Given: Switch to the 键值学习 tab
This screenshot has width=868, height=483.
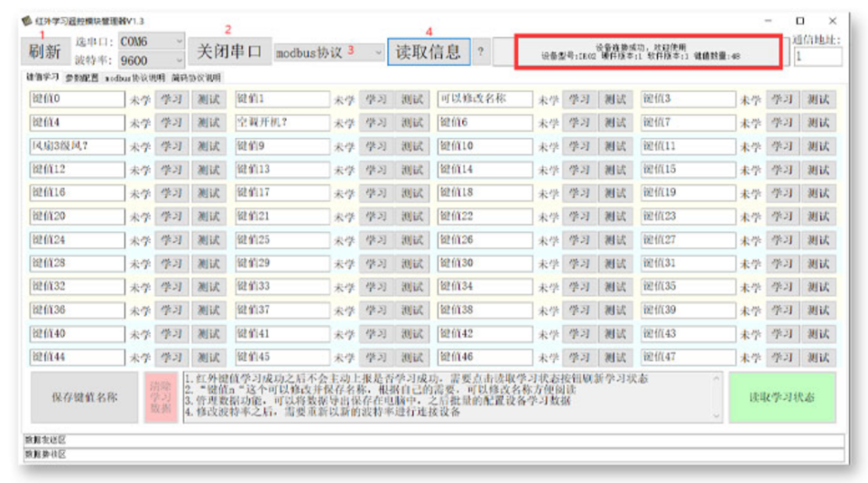Looking at the screenshot, I should pyautogui.click(x=43, y=78).
